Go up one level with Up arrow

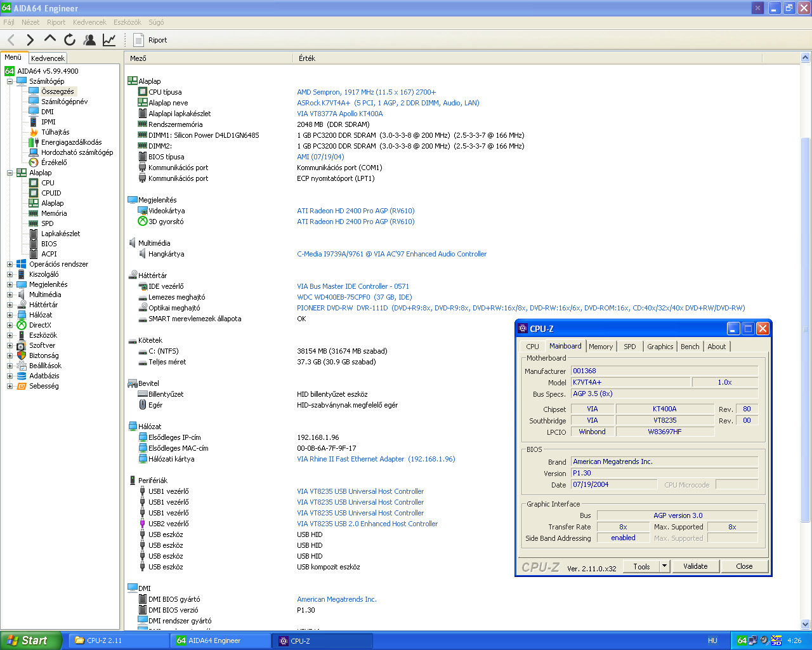49,39
